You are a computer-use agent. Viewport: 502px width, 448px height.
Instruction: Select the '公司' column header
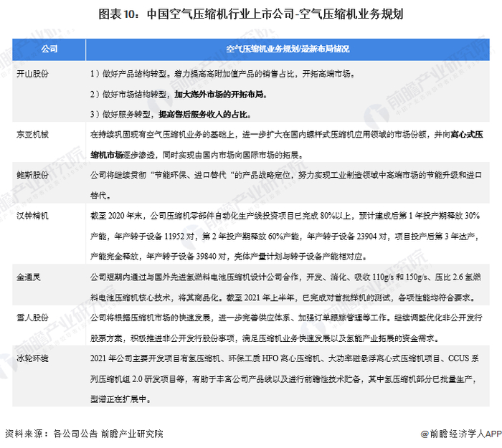click(x=49, y=49)
